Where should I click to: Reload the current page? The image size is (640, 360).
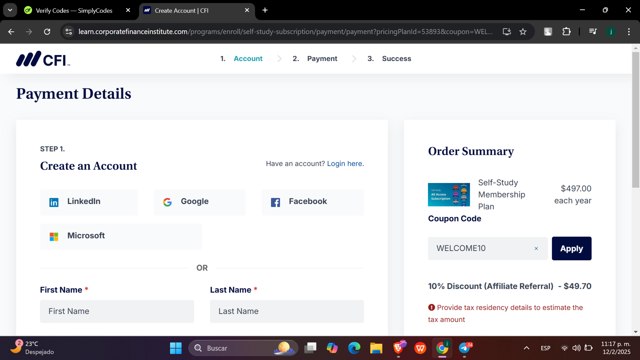[47, 31]
